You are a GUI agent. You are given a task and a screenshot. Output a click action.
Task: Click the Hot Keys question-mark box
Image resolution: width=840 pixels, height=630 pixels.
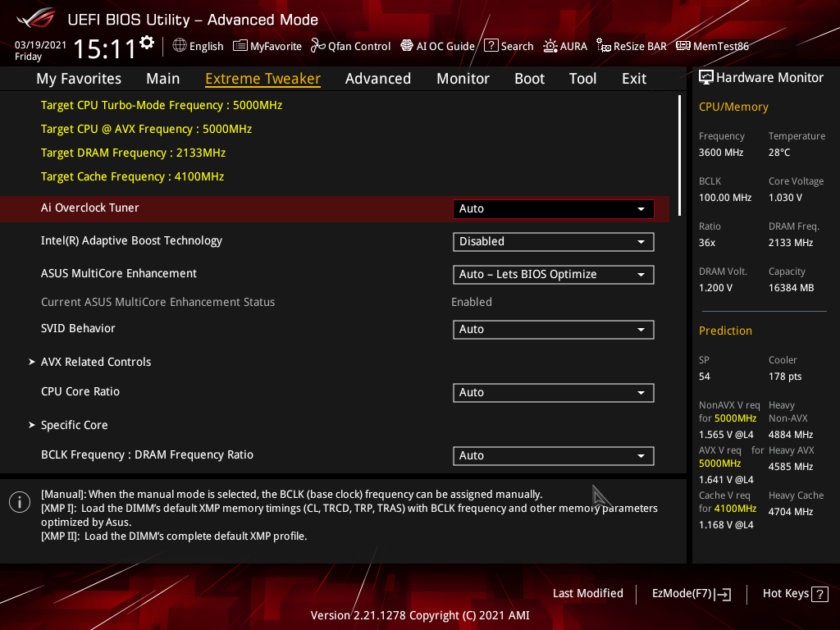(819, 594)
